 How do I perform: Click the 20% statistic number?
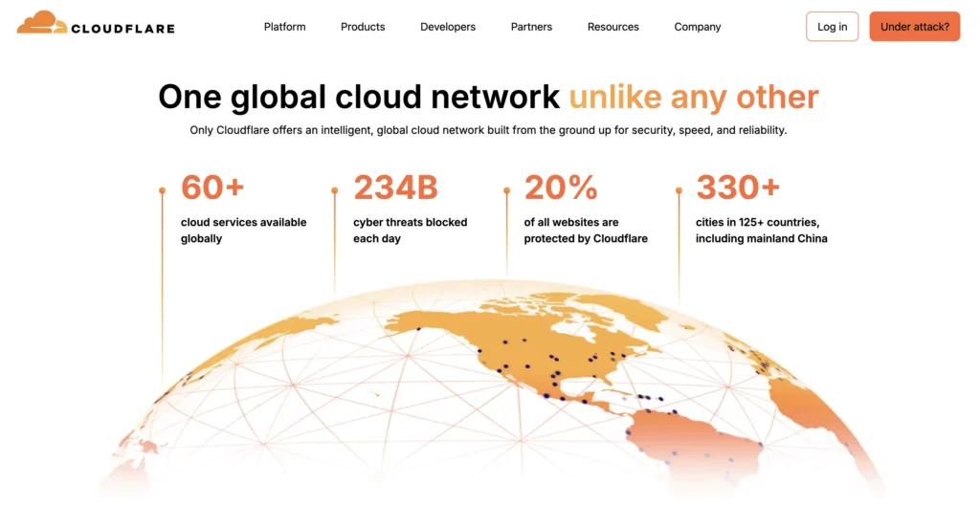(x=561, y=187)
